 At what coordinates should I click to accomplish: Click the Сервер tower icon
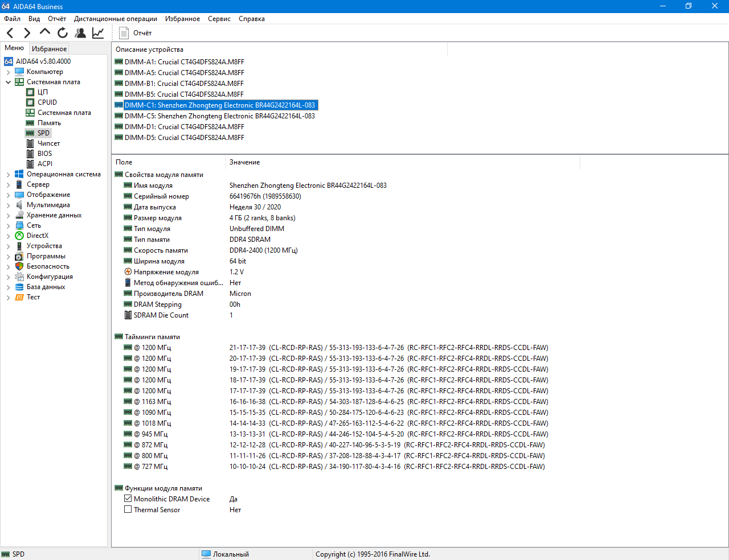tap(19, 184)
